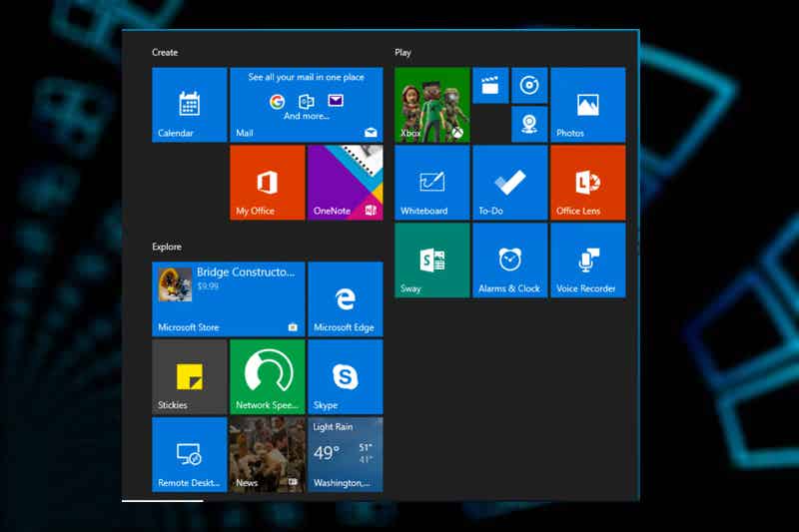
Task: Click the Play group header
Action: point(402,53)
